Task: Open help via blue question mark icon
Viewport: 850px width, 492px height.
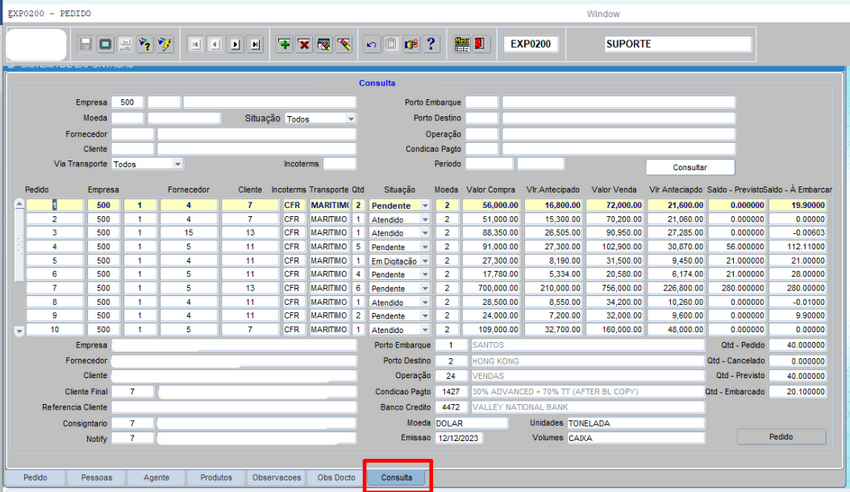Action: coord(431,45)
